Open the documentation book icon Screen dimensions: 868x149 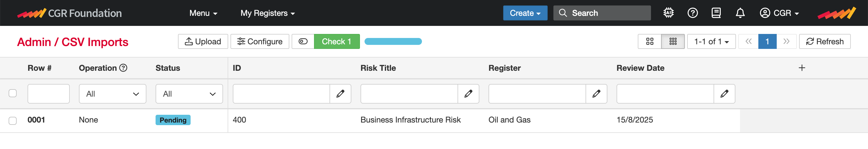coord(716,13)
